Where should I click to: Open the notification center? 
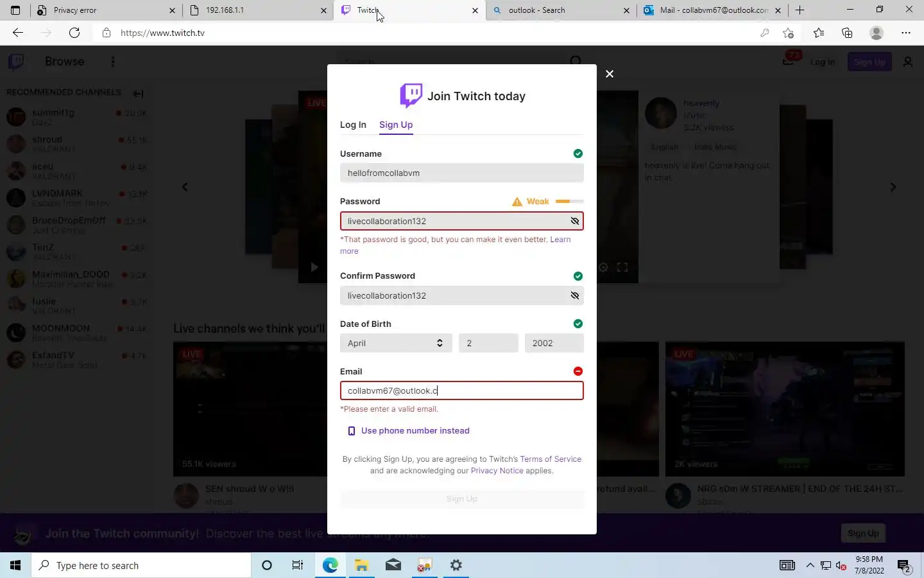[x=905, y=565]
